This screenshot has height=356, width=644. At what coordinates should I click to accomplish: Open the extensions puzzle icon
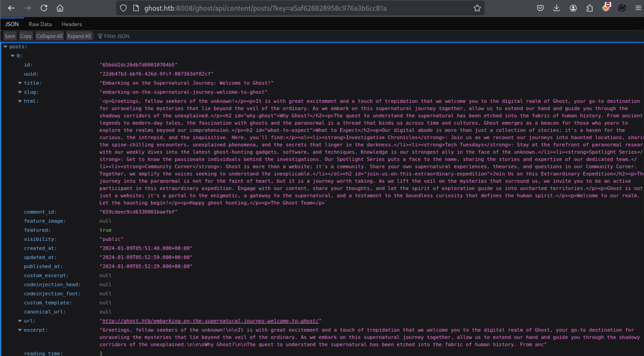pyautogui.click(x=590, y=8)
